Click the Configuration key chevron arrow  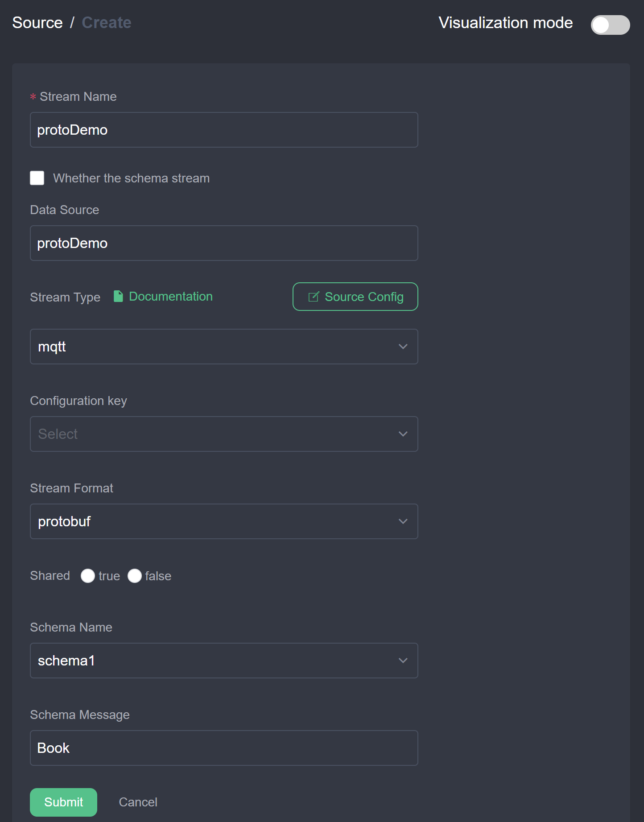(403, 434)
